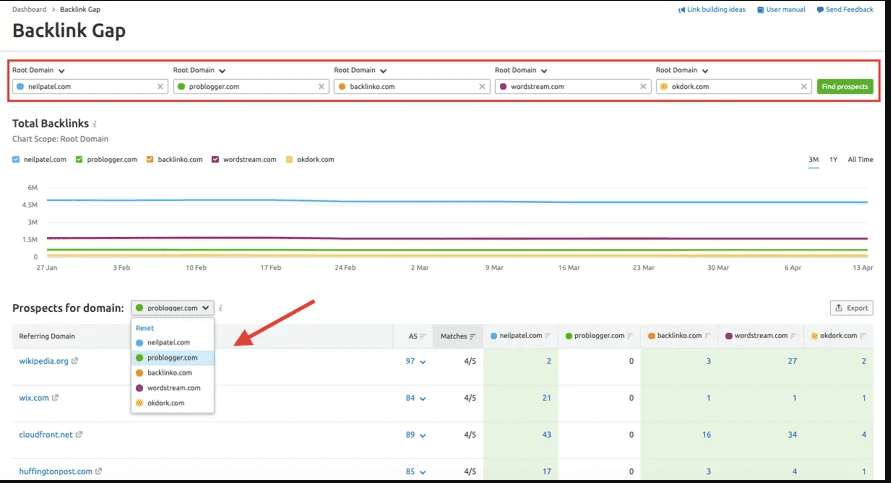Switch chart range to All Time
891x483 pixels.
pyautogui.click(x=860, y=160)
